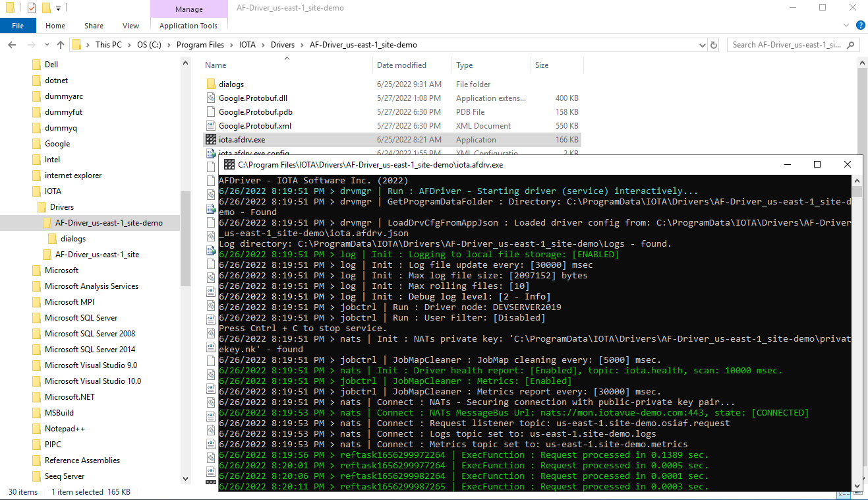Maximize the iota.afdrv.exe console window
Screen dimensions: 868x500
coord(817,164)
